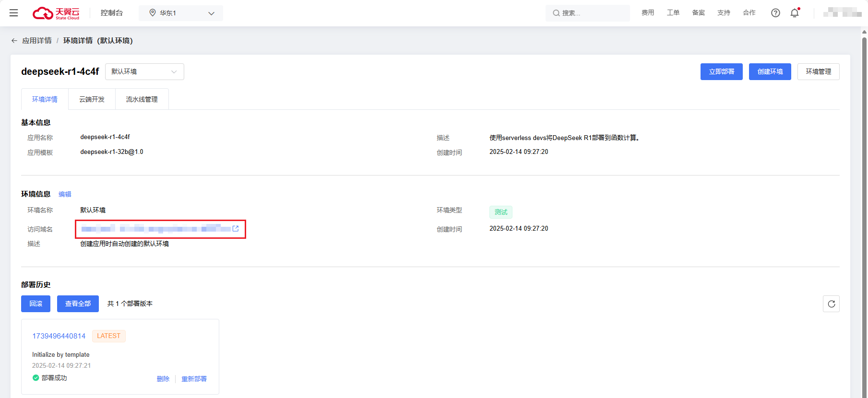The image size is (868, 398).
Task: Click 编辑 next to 环境信息
Action: [65, 194]
